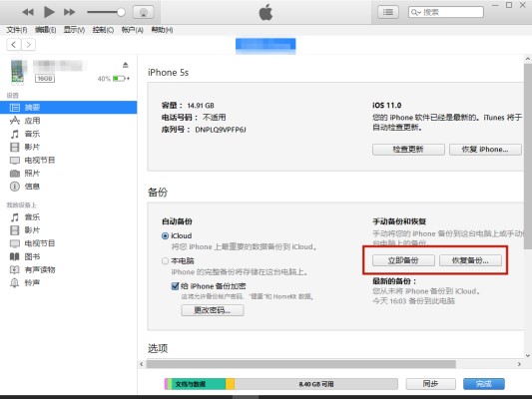The height and width of the screenshot is (399, 532).
Task: Click the 同步 sync button
Action: [431, 384]
